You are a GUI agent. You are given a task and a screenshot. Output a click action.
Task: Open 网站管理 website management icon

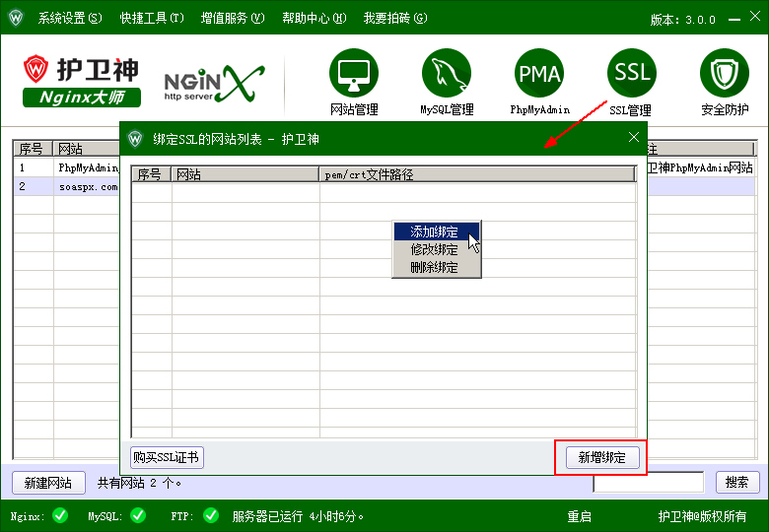pos(354,74)
